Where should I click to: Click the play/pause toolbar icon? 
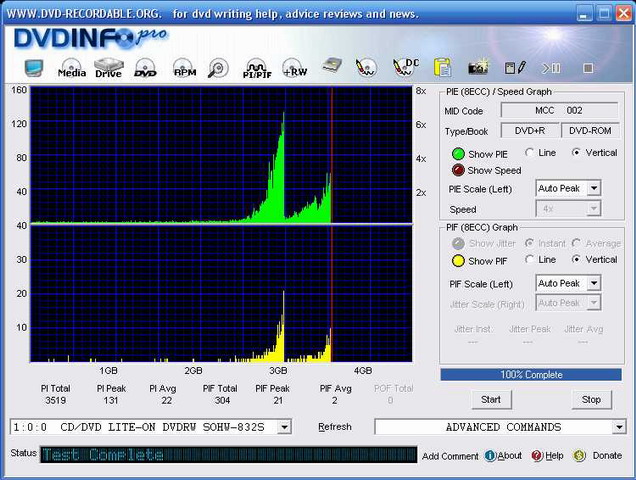tap(552, 68)
